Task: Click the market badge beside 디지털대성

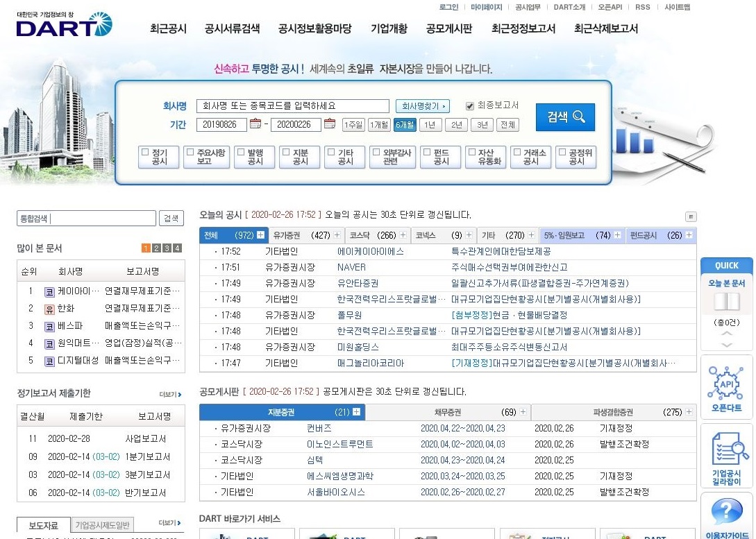Action: coord(50,361)
